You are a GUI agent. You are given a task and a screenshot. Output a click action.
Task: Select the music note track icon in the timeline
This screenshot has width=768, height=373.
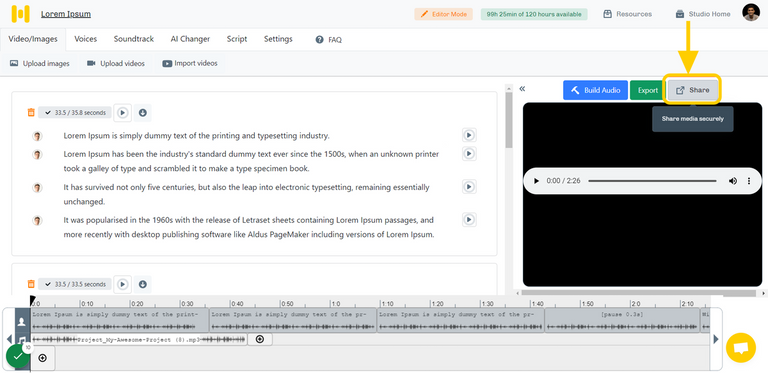pyautogui.click(x=22, y=339)
